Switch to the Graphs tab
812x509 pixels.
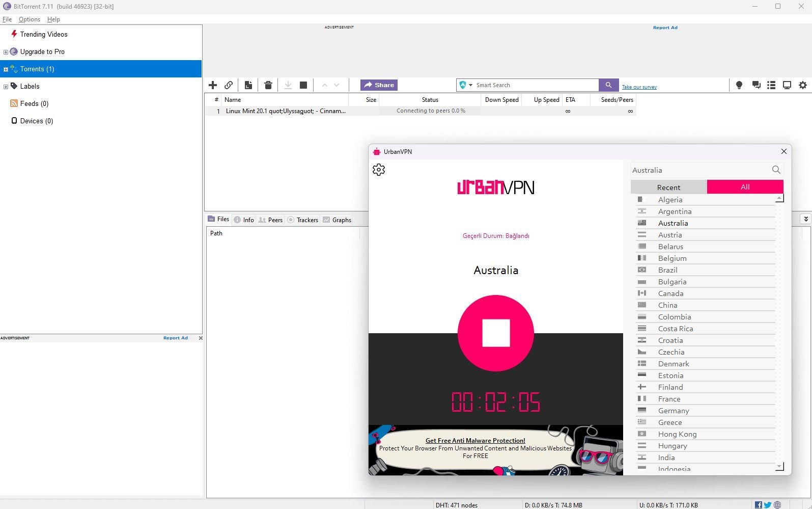pyautogui.click(x=337, y=220)
